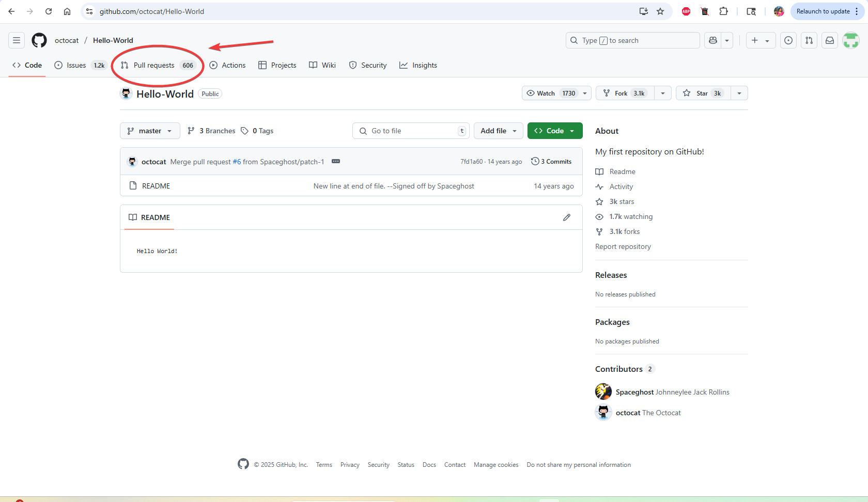Open Activity link in About sidebar
Viewport: 868px width, 502px height.
click(614, 186)
